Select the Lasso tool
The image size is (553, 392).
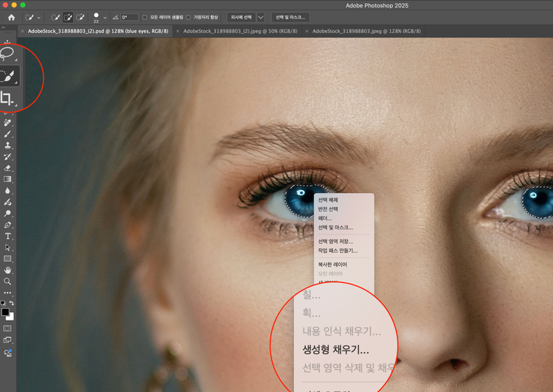click(7, 53)
